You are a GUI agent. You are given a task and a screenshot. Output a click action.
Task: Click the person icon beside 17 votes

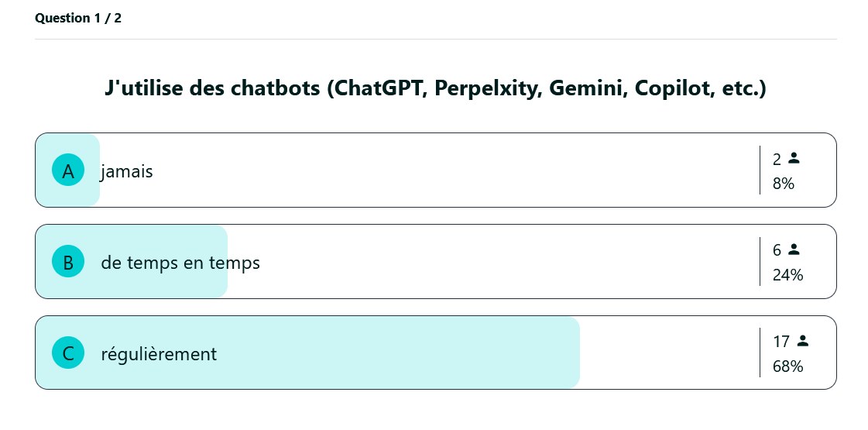[x=802, y=340]
